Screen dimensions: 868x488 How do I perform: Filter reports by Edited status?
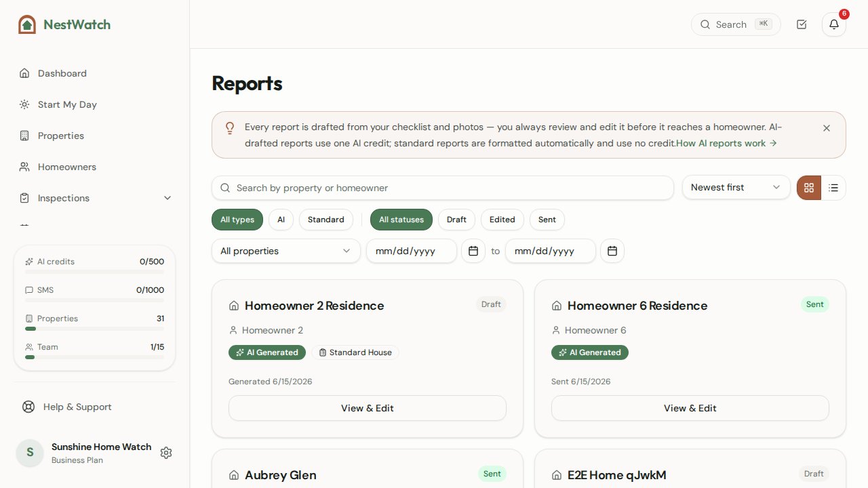pos(502,220)
